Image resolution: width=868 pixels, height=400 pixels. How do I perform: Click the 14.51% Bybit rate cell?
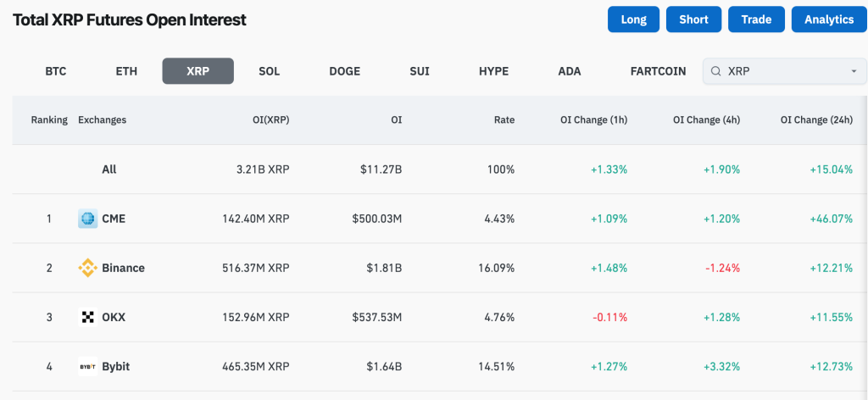(496, 366)
